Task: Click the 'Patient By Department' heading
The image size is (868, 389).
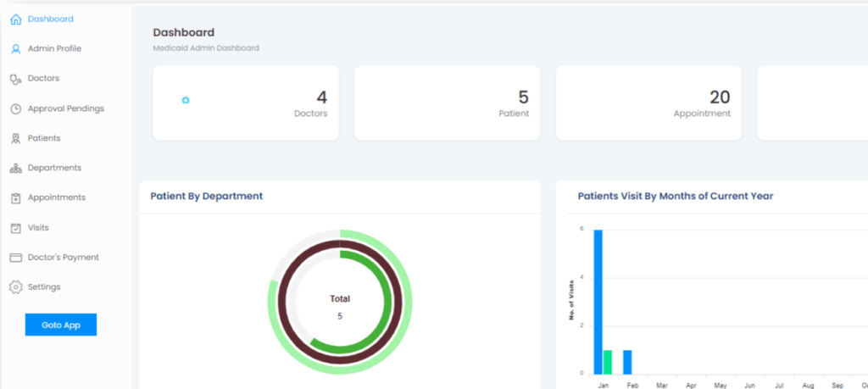Action: pos(207,196)
